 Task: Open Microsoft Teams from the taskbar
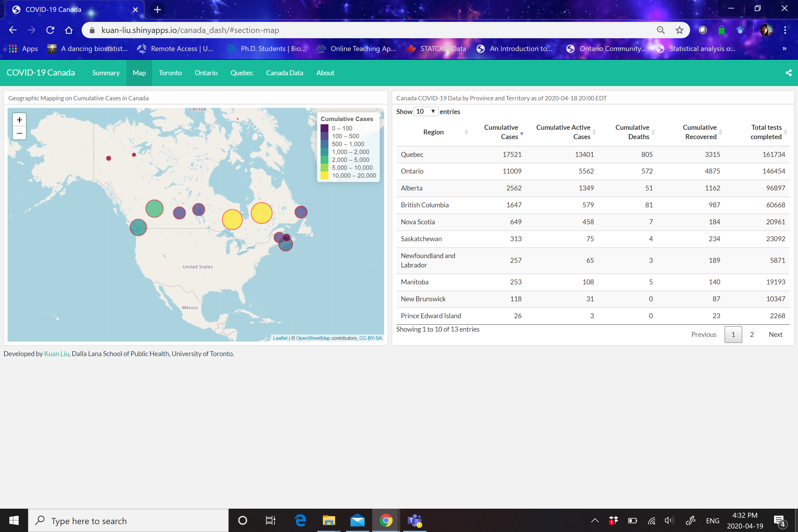point(414,520)
